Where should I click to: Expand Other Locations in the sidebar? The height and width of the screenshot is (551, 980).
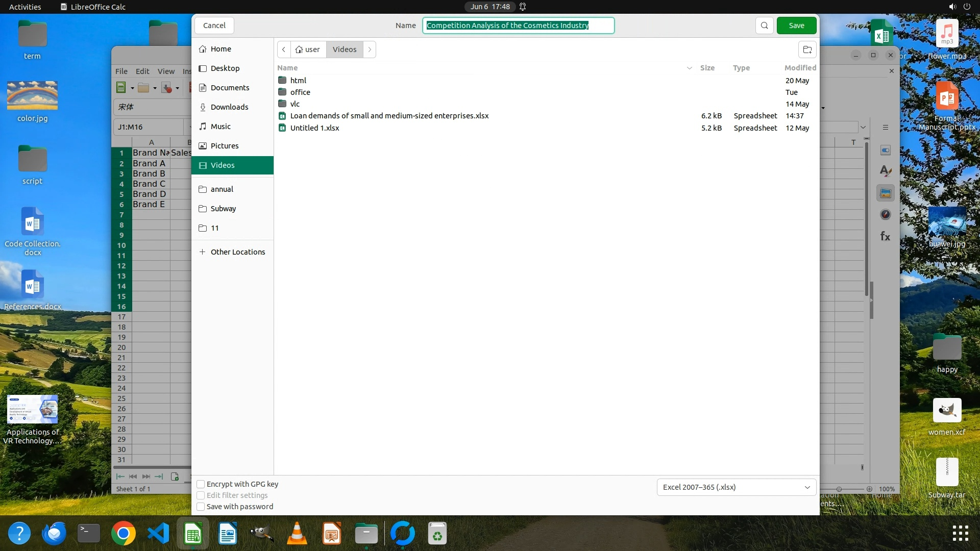(x=232, y=252)
